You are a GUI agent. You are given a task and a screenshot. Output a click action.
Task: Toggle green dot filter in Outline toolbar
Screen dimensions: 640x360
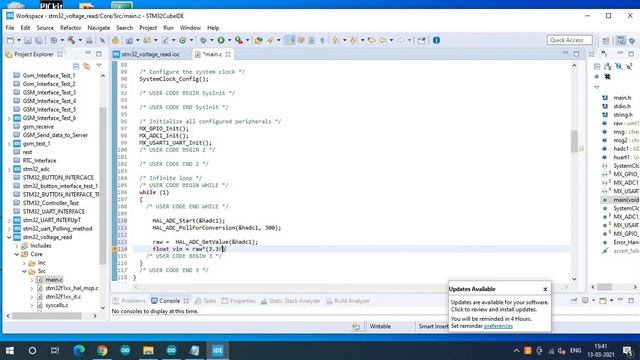pyautogui.click(x=597, y=76)
